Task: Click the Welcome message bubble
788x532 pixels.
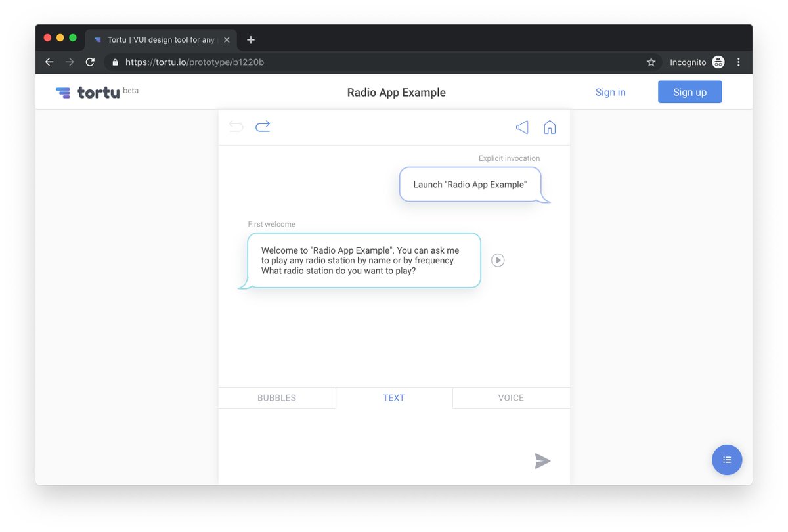Action: (x=364, y=261)
